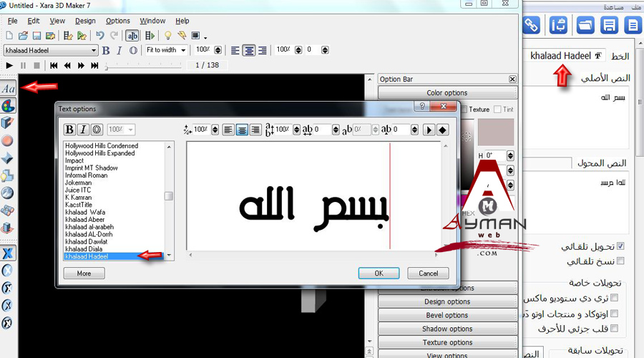Click OK in the Text options dialog
Viewport: 644px width, 358px height.
[x=379, y=273]
